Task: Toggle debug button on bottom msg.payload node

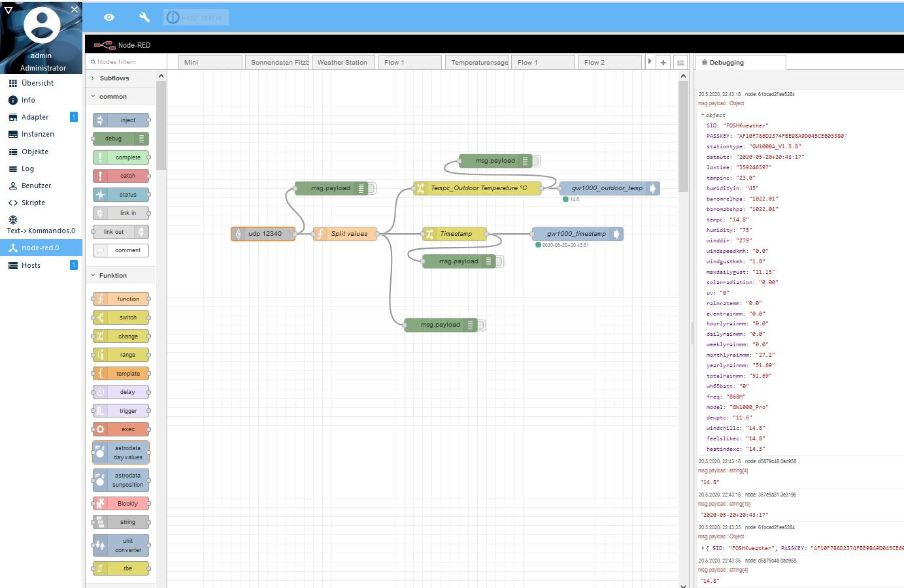Action: [x=481, y=325]
